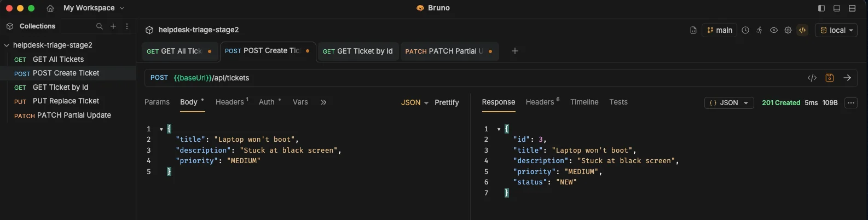Click the home icon in title bar
This screenshot has height=220, width=868.
[50, 8]
